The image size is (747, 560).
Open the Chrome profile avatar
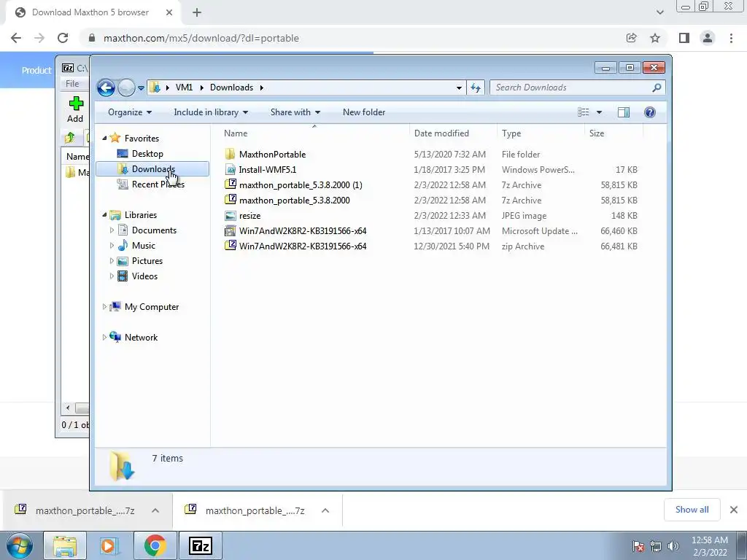708,38
